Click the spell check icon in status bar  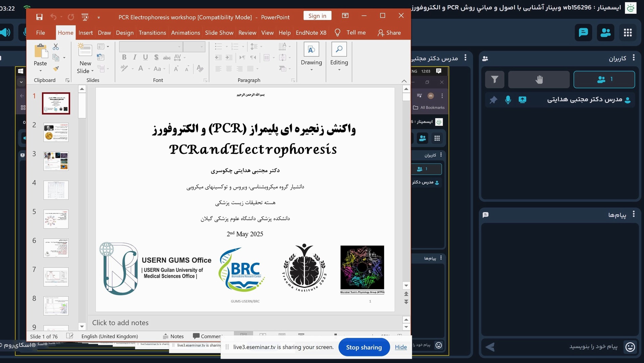[x=70, y=336]
